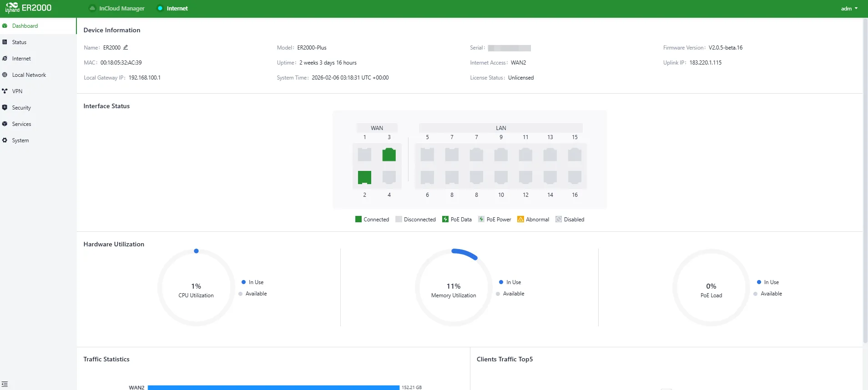Open the adm user dropdown
868x390 pixels.
pyautogui.click(x=849, y=9)
